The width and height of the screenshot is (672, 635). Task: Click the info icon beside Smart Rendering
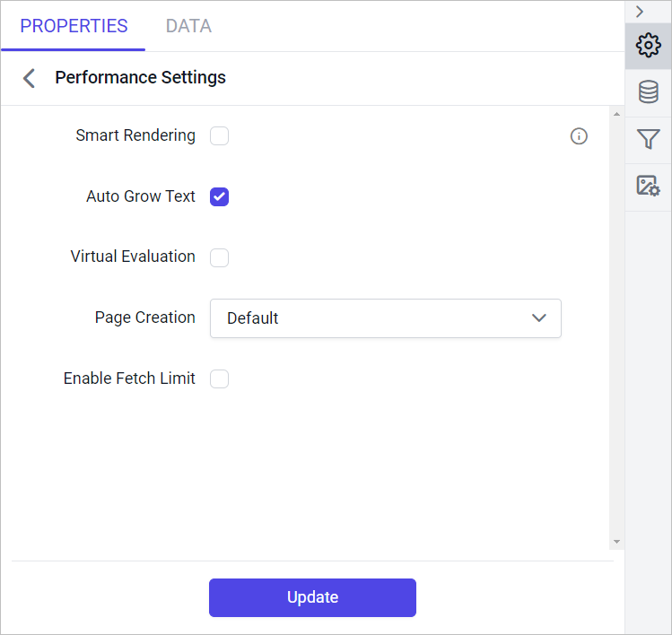coord(579,136)
